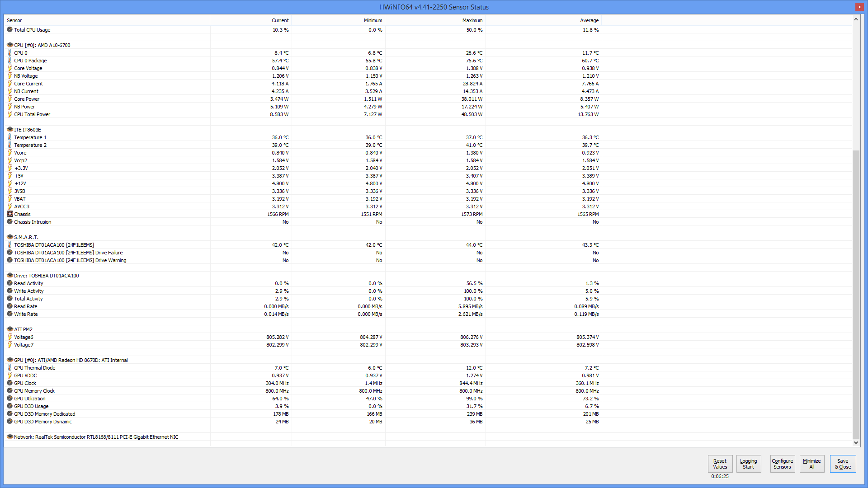The image size is (868, 488).
Task: Click the CPU AMD A10-6700 chip icon
Action: click(9, 45)
